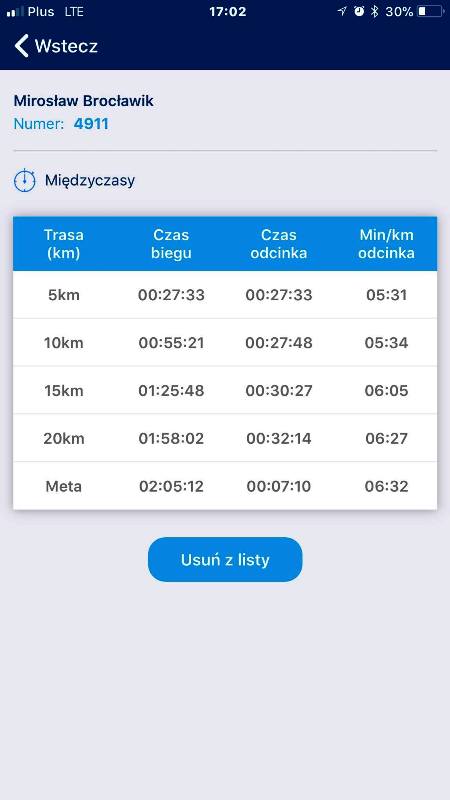Select the Trasa (km) column header
Screen dimensions: 450x800
point(64,244)
